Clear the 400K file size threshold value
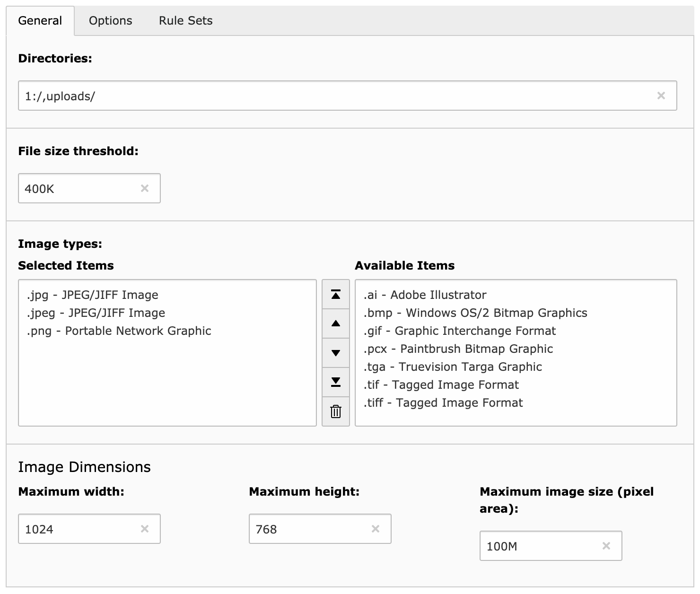Image resolution: width=700 pixels, height=594 pixels. point(146,188)
